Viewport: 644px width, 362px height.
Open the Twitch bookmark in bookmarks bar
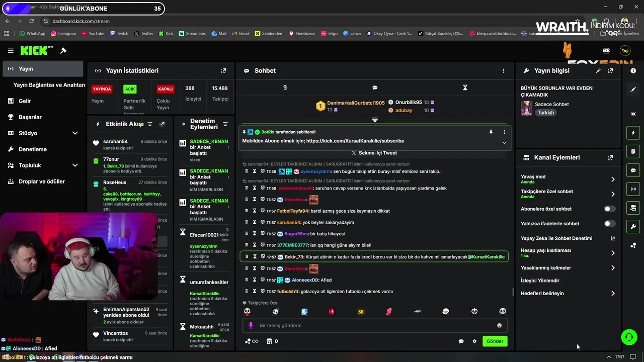(119, 34)
